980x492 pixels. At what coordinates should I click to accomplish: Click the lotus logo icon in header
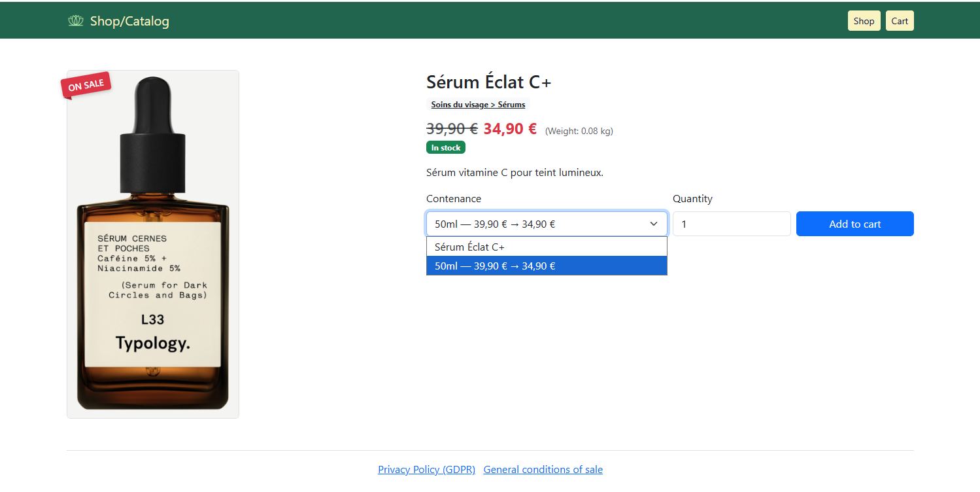coord(76,21)
